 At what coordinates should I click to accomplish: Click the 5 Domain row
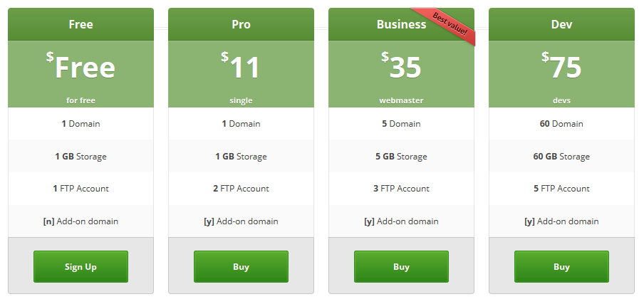tap(401, 123)
